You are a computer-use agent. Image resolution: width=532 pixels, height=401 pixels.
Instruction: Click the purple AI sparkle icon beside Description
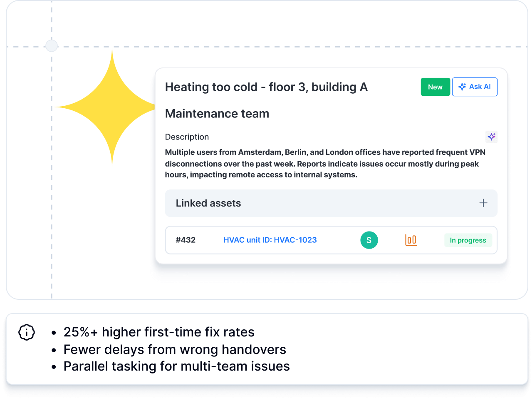(x=491, y=137)
